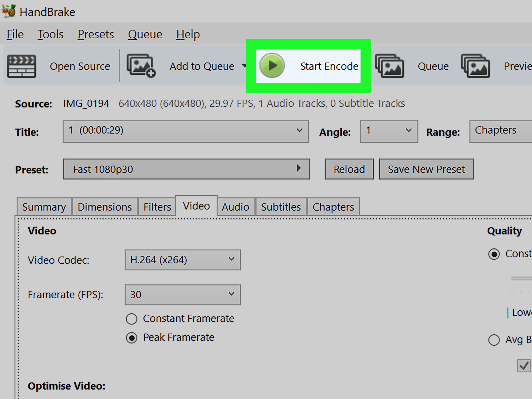Viewport: 532px width, 399px height.
Task: Click the Queue stacked images icon
Action: coord(389,66)
